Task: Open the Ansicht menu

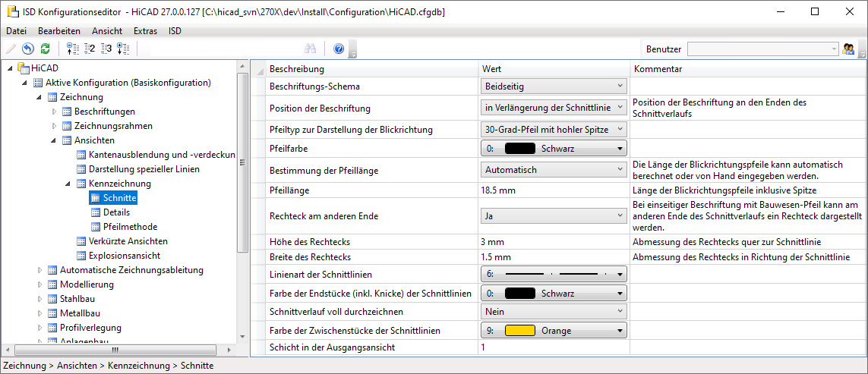Action: click(107, 31)
